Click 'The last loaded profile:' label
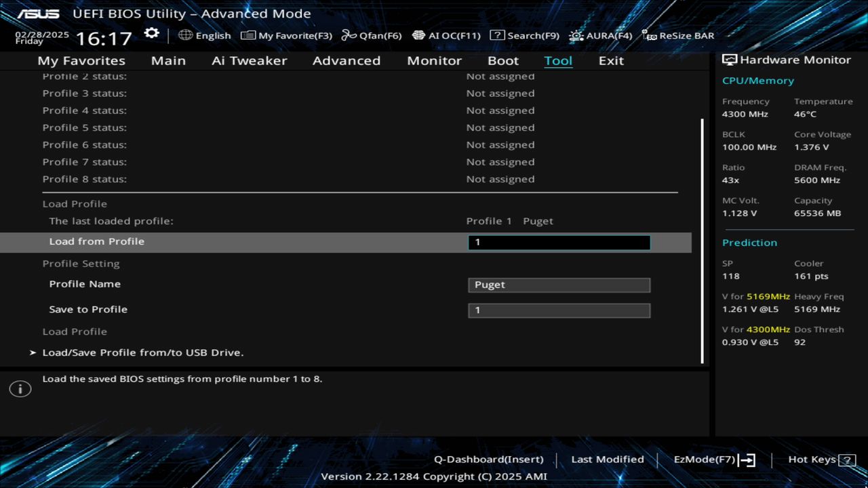The image size is (868, 488). [x=111, y=221]
